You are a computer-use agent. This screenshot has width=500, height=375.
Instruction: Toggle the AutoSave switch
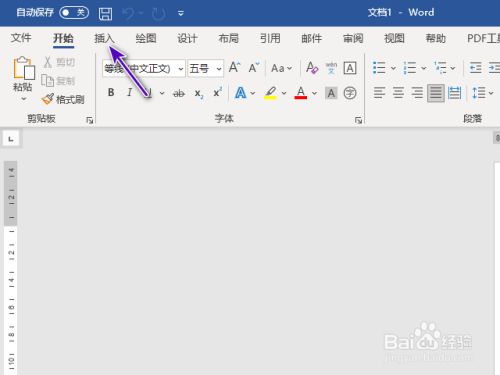click(74, 13)
